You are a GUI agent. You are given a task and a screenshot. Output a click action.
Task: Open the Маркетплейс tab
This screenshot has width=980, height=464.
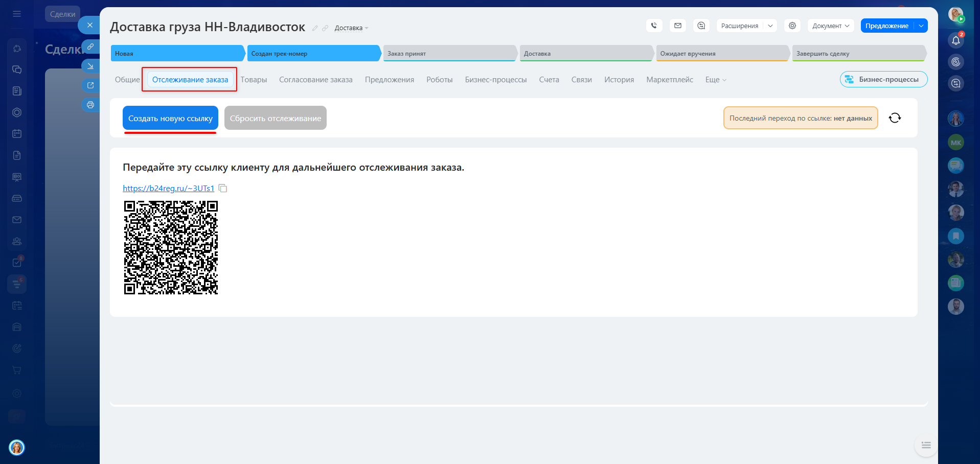click(670, 80)
